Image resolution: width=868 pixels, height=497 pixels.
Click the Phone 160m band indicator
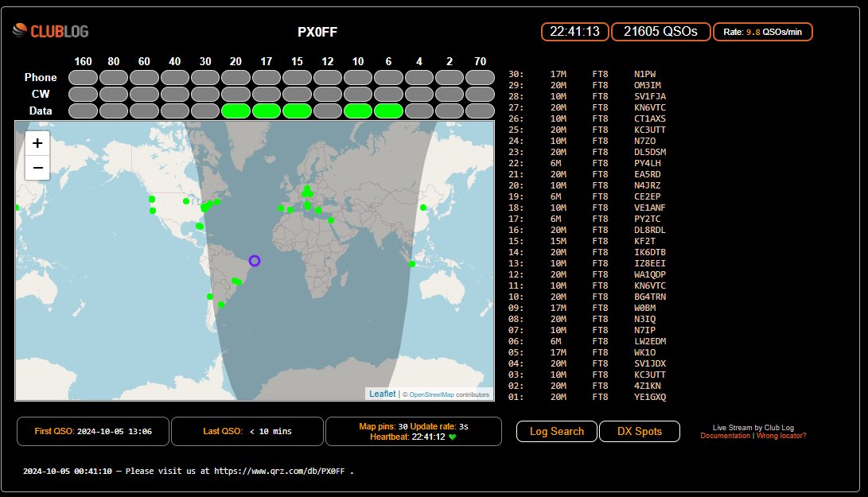coord(83,77)
